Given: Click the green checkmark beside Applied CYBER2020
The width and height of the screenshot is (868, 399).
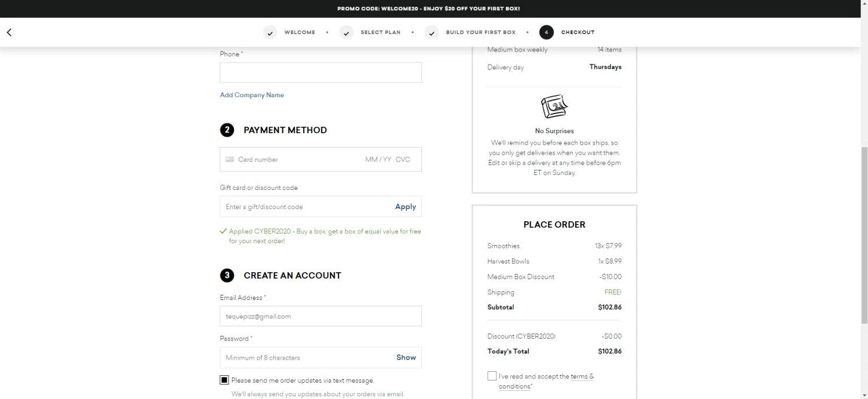Looking at the screenshot, I should click(x=223, y=231).
